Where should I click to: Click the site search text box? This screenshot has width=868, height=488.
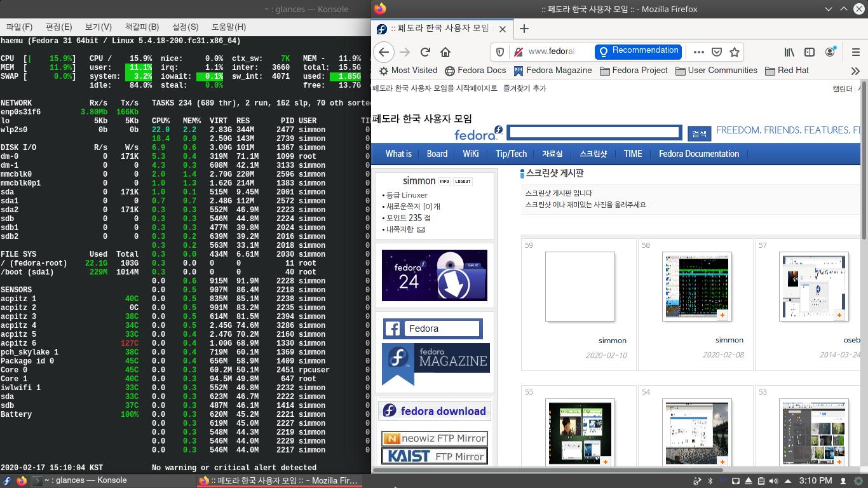pyautogui.click(x=594, y=132)
